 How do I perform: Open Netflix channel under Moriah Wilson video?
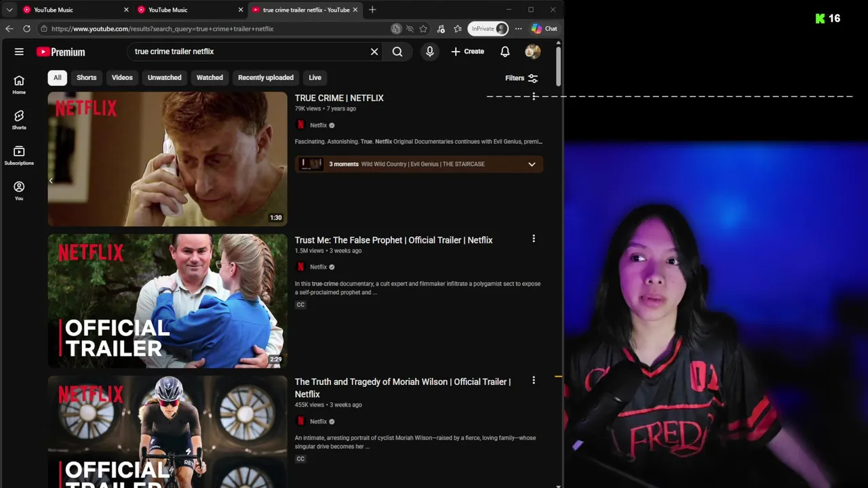318,422
